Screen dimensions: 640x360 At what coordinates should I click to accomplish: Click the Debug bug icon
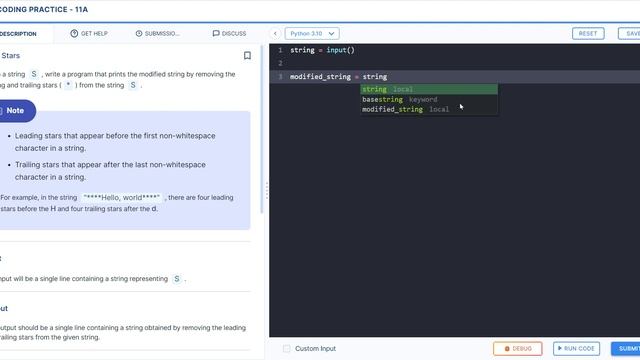507,349
